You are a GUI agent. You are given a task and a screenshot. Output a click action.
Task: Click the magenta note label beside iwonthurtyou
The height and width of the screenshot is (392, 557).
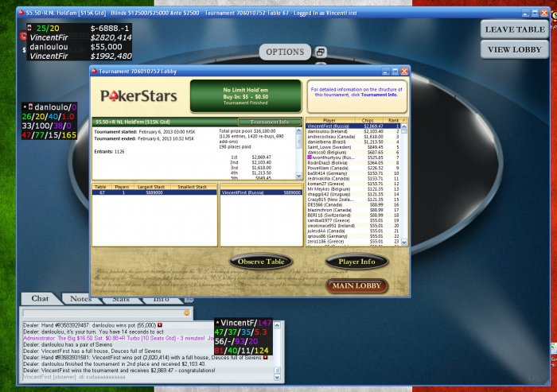click(x=310, y=157)
